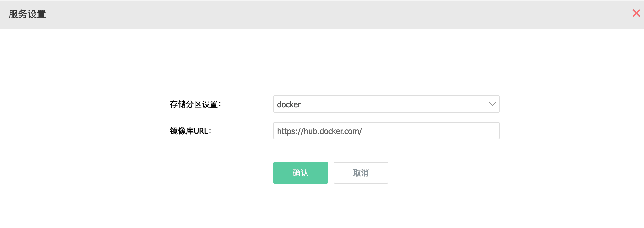The height and width of the screenshot is (228, 644).
Task: Dismiss the dialog via the red cross icon
Action: [636, 13]
